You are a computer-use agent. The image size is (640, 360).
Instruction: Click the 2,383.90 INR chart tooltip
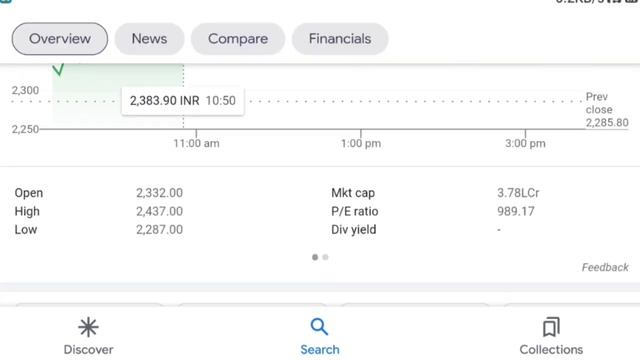(183, 101)
